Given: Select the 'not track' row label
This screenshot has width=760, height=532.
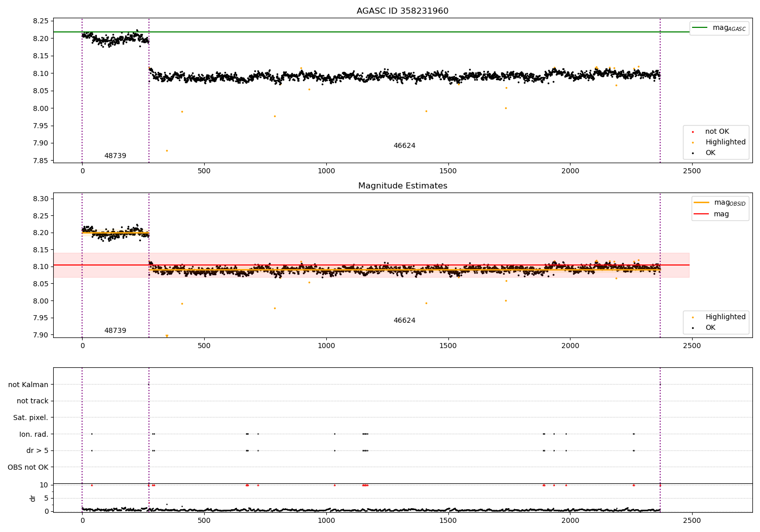Looking at the screenshot, I should pos(32,401).
